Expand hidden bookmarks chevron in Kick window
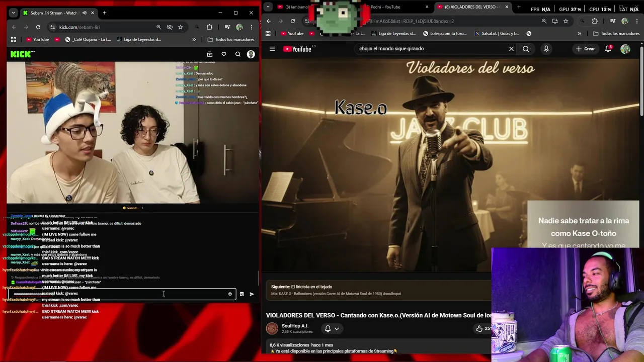 [x=194, y=39]
